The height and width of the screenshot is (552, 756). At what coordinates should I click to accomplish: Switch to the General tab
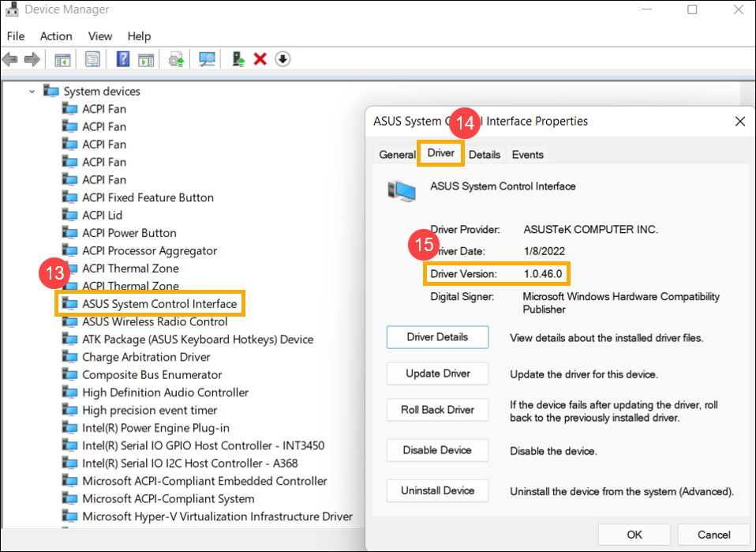tap(397, 155)
